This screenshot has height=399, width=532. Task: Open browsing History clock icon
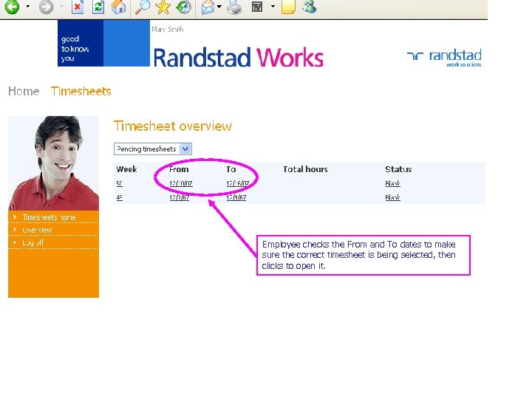point(183,7)
